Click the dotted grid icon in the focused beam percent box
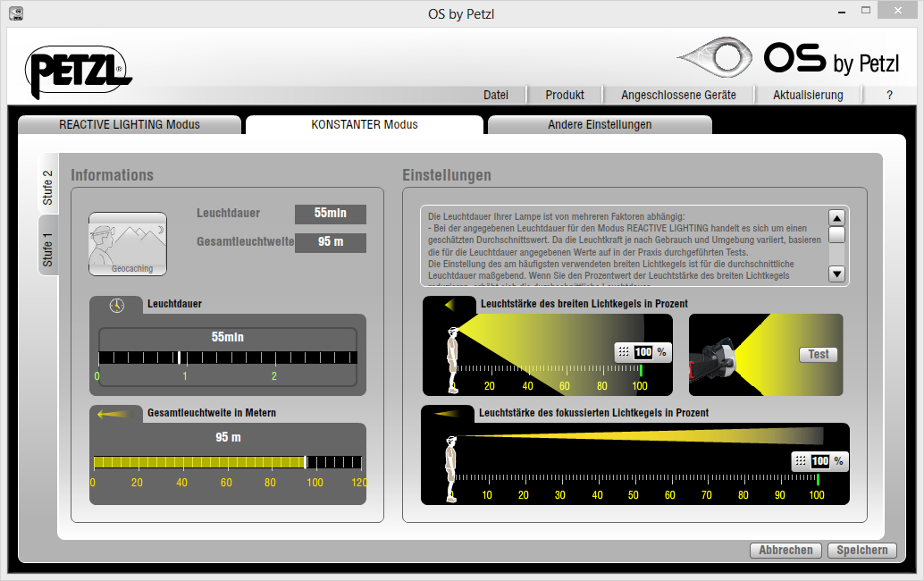This screenshot has height=581, width=924. coord(801,461)
